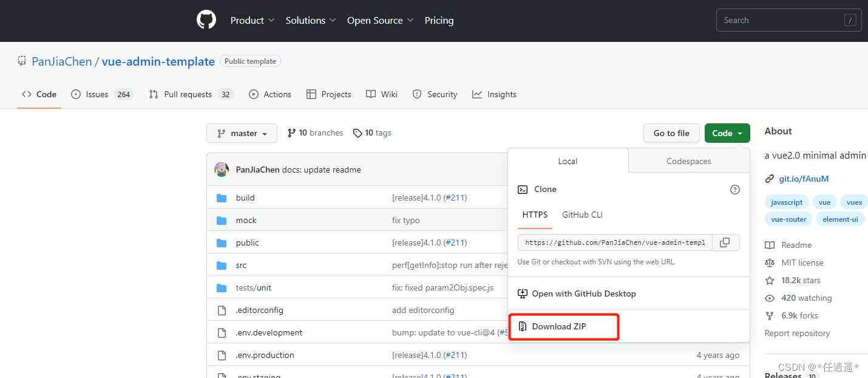
Task: Open the build folder
Action: (245, 198)
